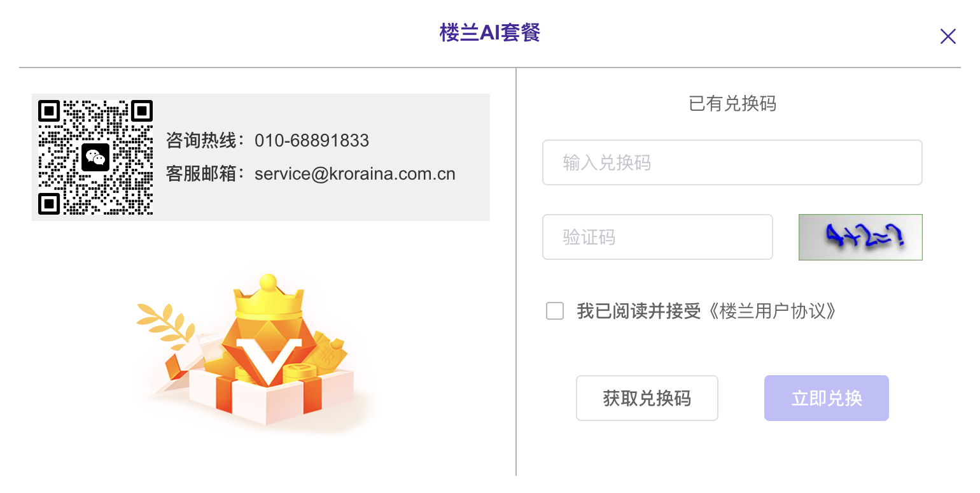Click the golden wheat leaf decoration
The width and height of the screenshot is (980, 493).
pyautogui.click(x=160, y=322)
